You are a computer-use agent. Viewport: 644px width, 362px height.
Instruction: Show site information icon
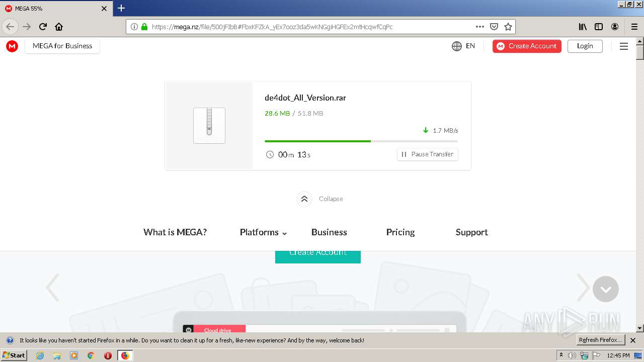tap(134, 27)
